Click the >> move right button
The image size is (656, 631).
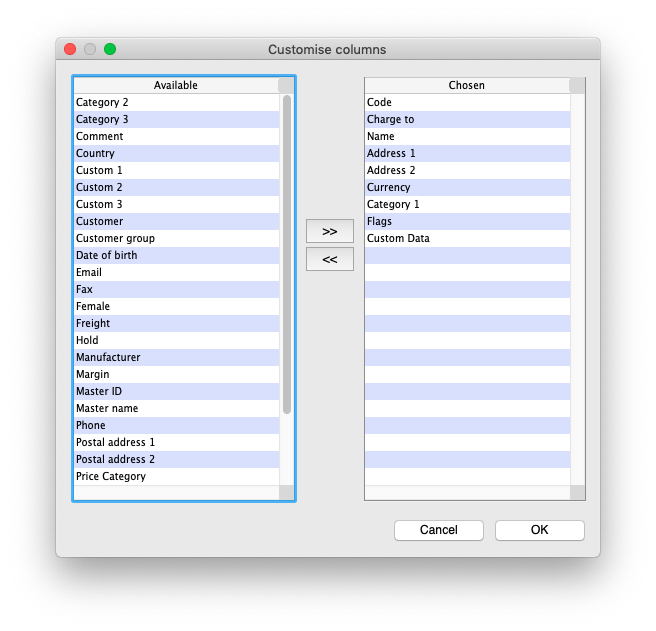[x=329, y=231]
